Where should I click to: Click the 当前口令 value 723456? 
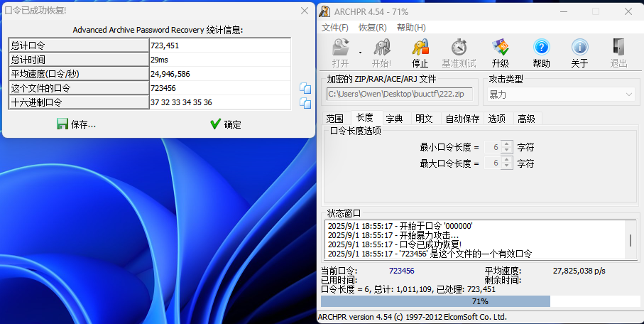point(402,271)
